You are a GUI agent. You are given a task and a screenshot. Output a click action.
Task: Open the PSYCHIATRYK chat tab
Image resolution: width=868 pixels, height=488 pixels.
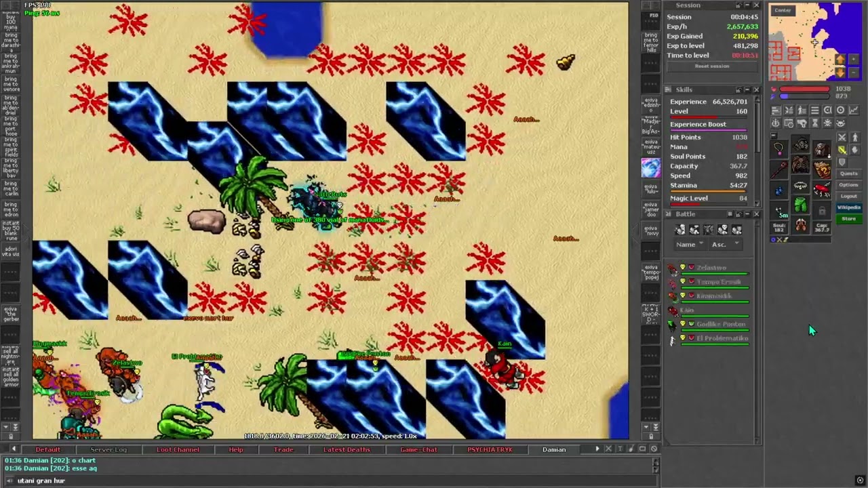point(490,449)
